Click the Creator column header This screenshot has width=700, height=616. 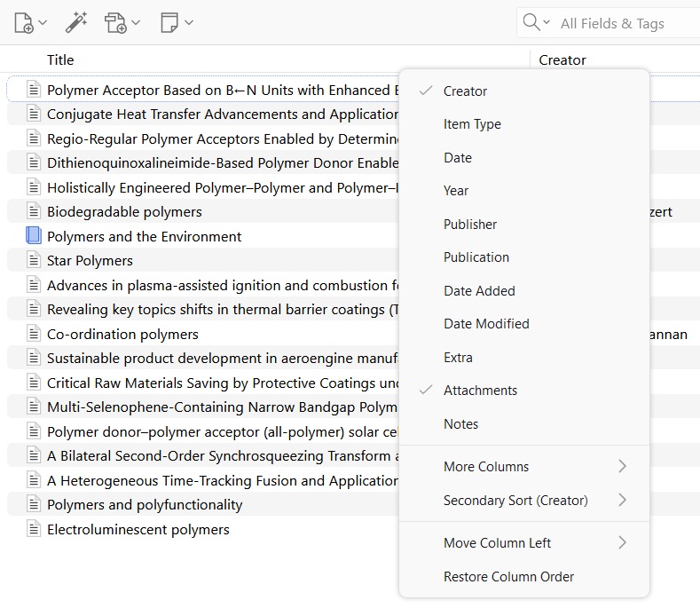pos(562,60)
